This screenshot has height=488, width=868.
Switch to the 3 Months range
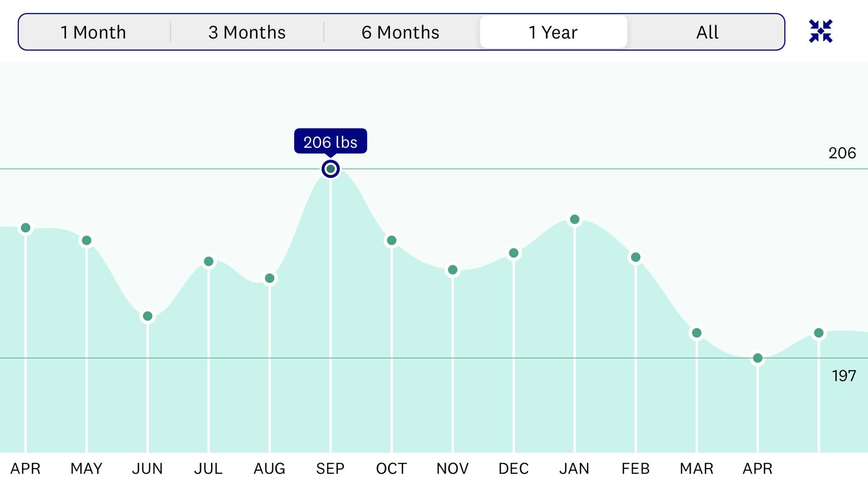click(x=247, y=32)
